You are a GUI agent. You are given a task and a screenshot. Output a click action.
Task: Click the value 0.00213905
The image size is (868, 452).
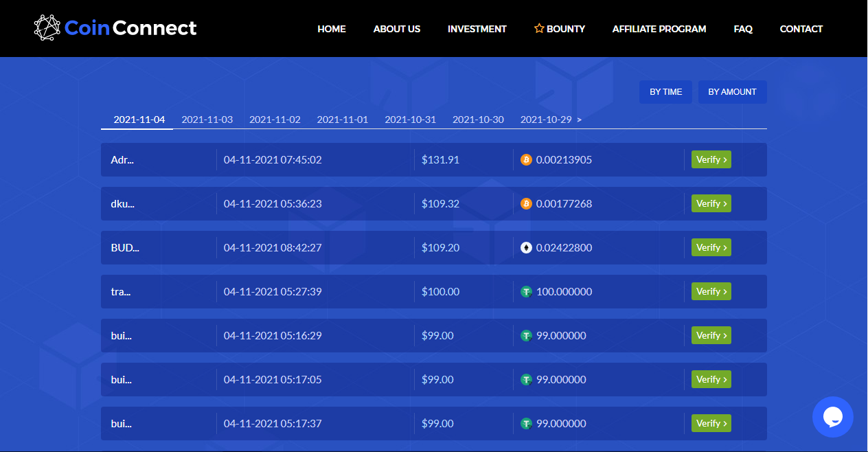pos(564,159)
